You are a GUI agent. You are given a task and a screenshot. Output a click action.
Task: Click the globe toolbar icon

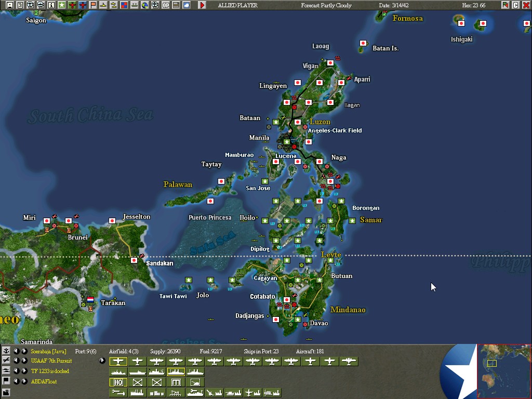coord(145,5)
